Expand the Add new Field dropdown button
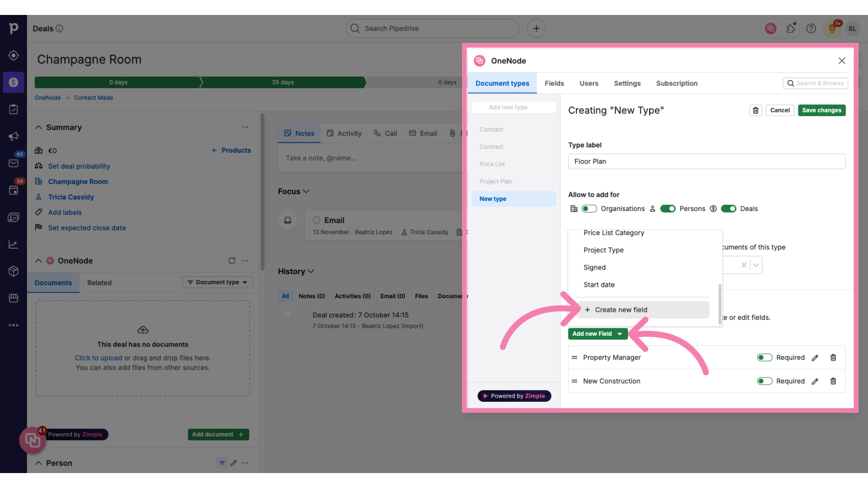This screenshot has height=488, width=868. 620,333
